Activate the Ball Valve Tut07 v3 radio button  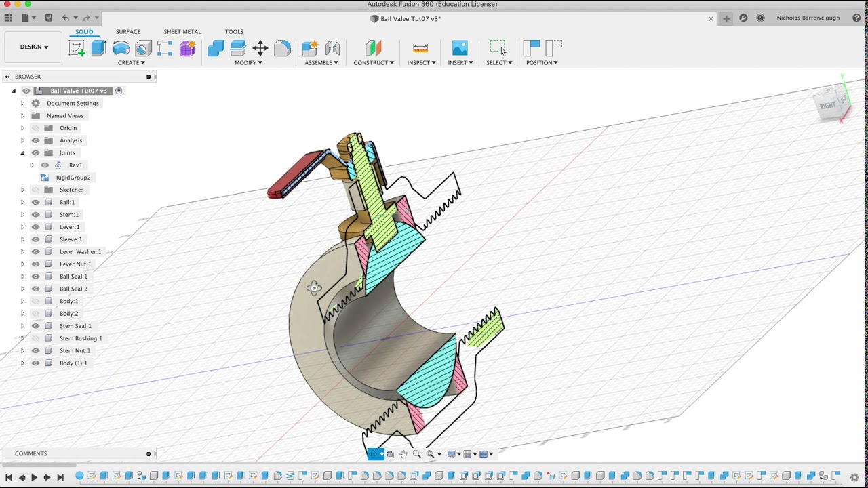pyautogui.click(x=119, y=91)
